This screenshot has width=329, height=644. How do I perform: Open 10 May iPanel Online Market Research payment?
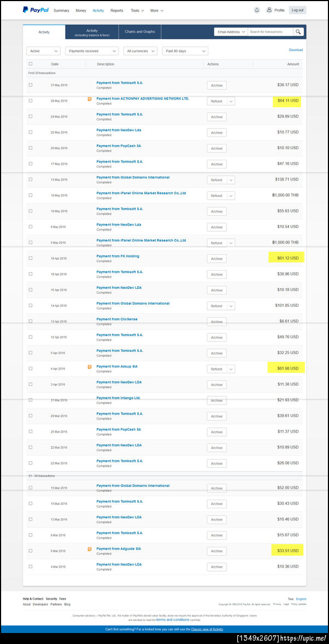[141, 193]
